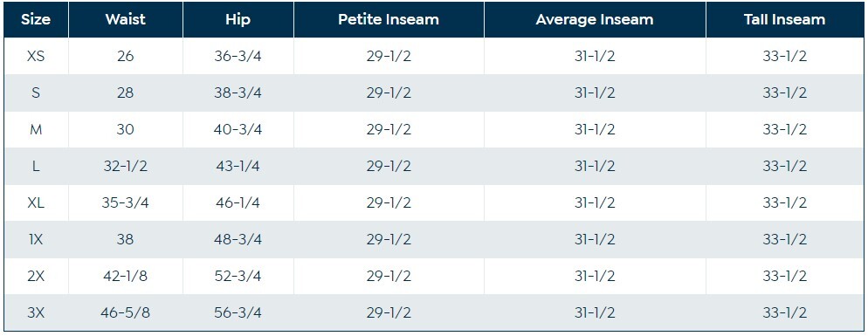868x336 pixels.
Task: Click the Tall Inseam header
Action: 784,19
